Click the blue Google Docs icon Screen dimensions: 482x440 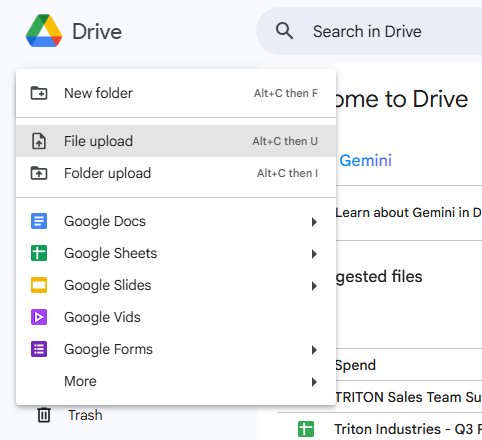[39, 221]
